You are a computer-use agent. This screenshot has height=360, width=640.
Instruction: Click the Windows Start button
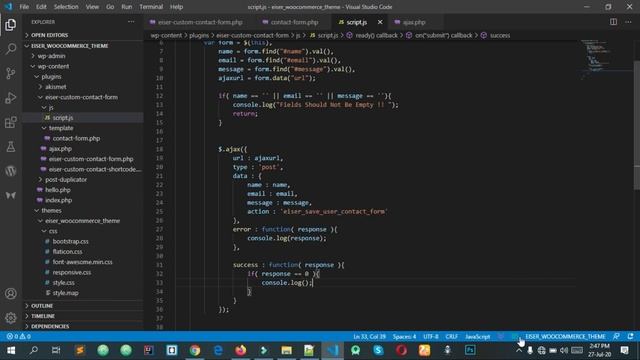11,350
